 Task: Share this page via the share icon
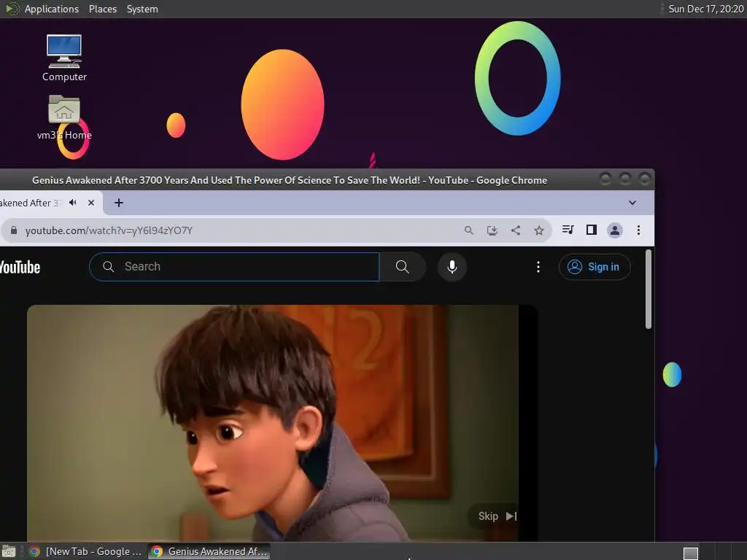coord(516,230)
